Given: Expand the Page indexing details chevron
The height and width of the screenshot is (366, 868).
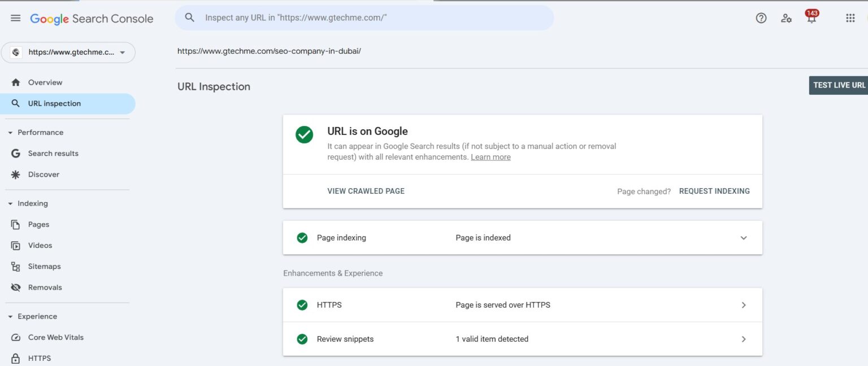Looking at the screenshot, I should [x=744, y=238].
